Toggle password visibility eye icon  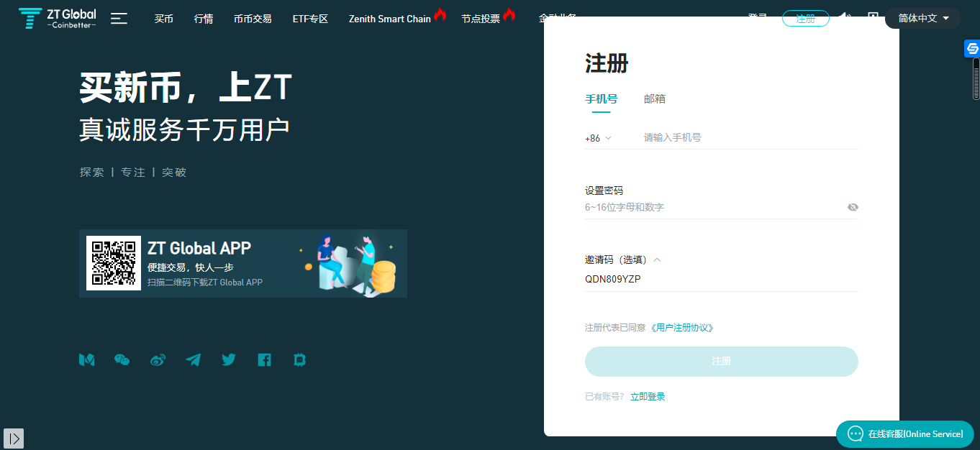click(x=853, y=207)
